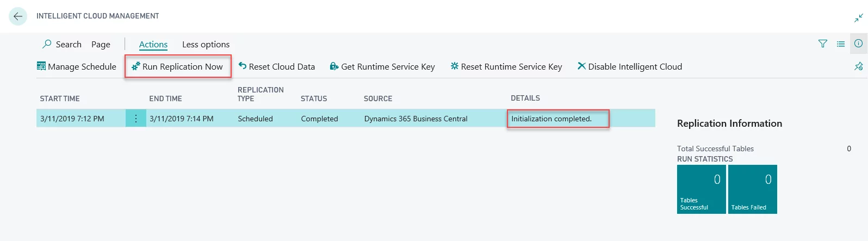This screenshot has height=241, width=868.
Task: Open Manage Schedule
Action: tap(77, 66)
